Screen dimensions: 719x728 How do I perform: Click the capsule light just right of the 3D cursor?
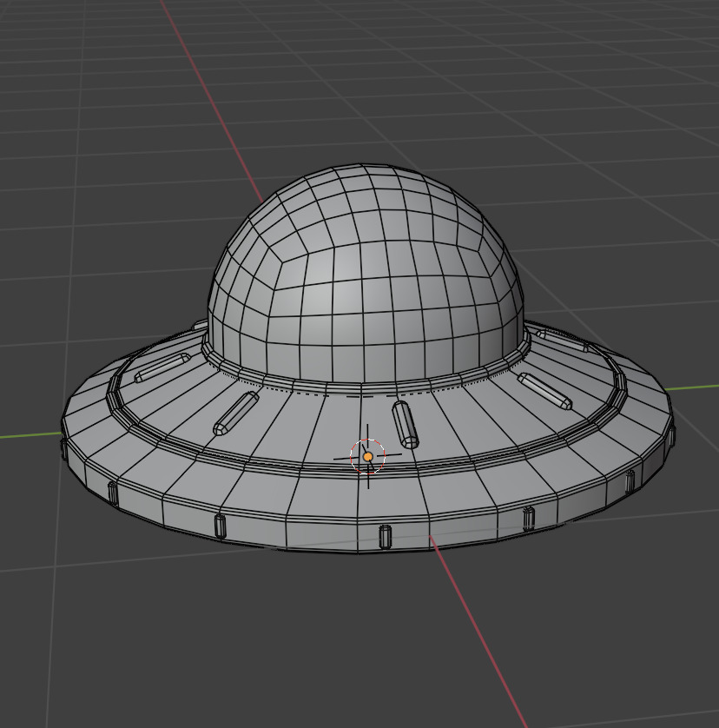coord(406,424)
